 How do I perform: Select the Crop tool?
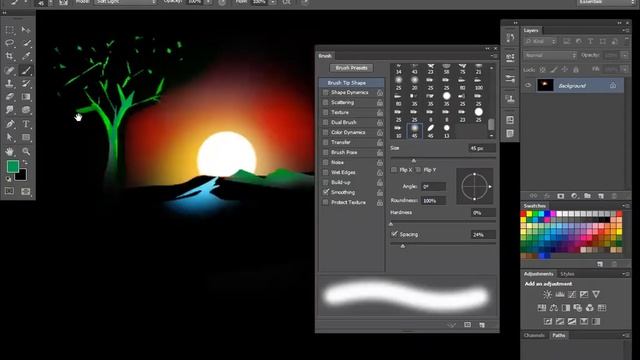[x=9, y=56]
